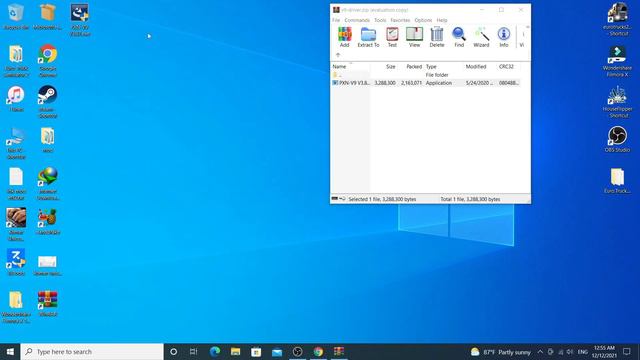640x360 pixels.
Task: Sort archive list by Name column
Action: [350, 66]
